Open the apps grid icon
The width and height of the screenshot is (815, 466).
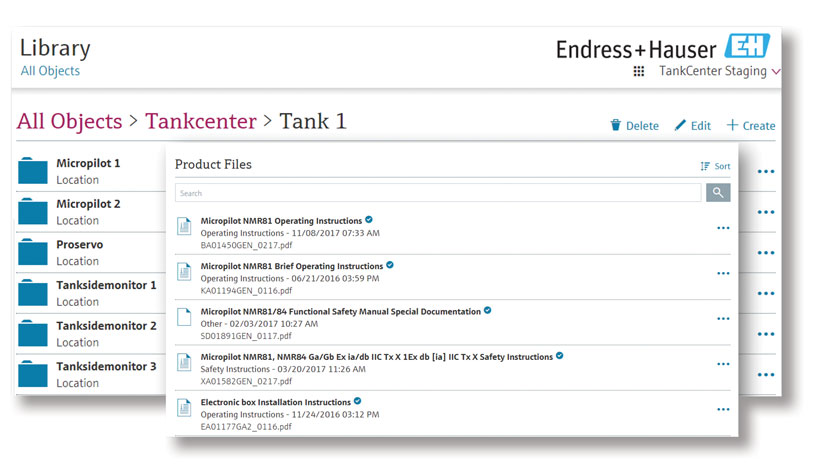click(x=639, y=72)
